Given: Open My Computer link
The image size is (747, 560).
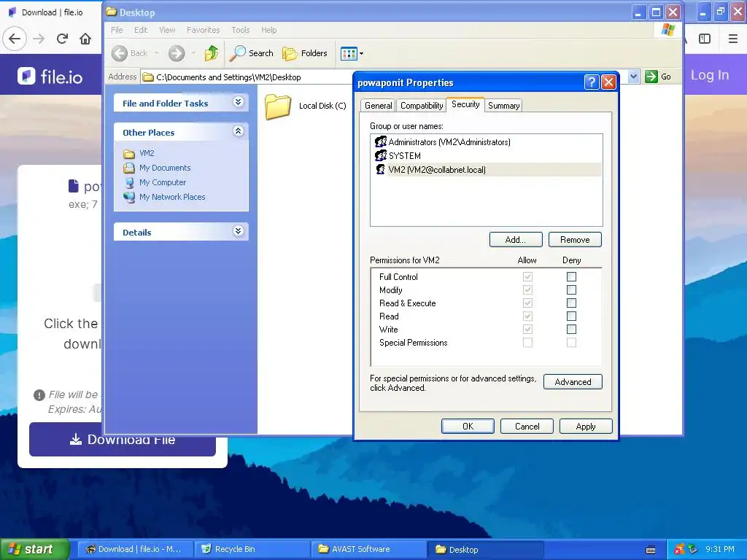Looking at the screenshot, I should click(x=162, y=182).
